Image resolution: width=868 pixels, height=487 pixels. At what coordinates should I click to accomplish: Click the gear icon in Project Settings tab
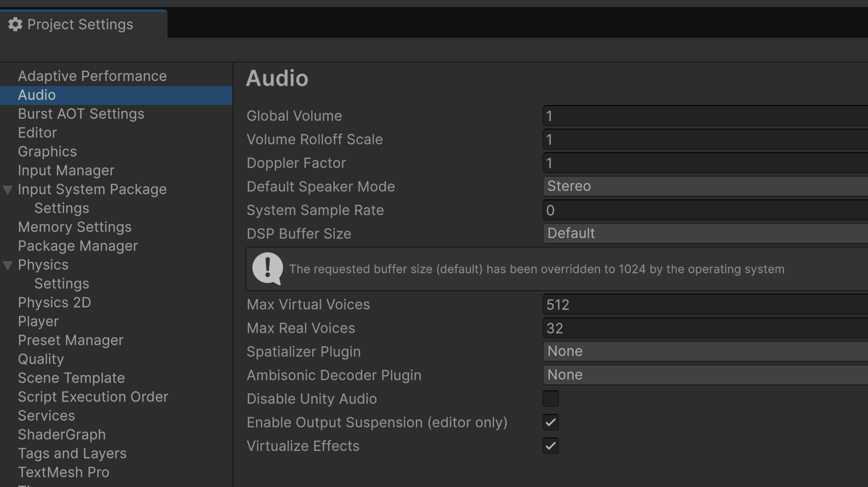pyautogui.click(x=15, y=24)
